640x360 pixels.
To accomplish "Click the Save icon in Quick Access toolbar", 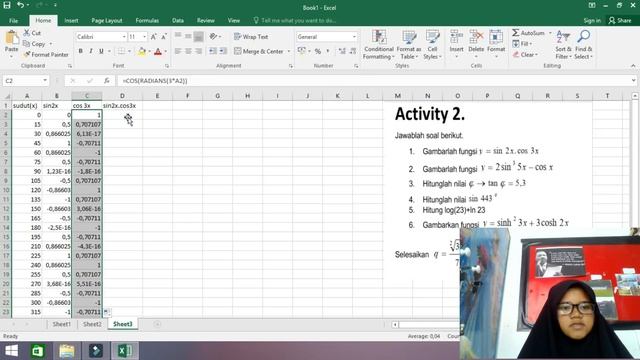I will pyautogui.click(x=7, y=5).
